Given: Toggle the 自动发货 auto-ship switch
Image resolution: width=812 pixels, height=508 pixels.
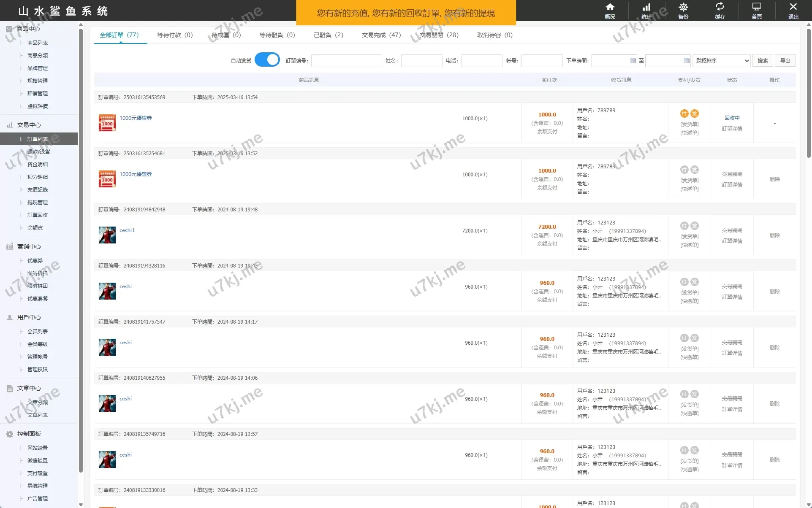Looking at the screenshot, I should (267, 60).
